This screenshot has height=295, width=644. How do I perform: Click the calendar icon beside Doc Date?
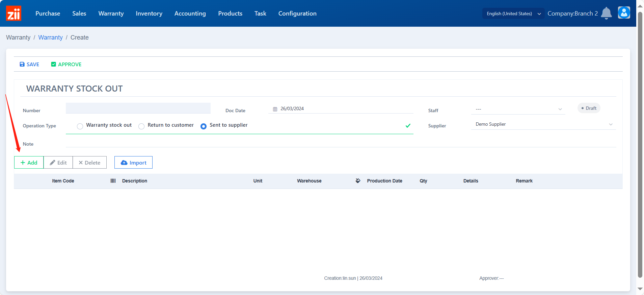pyautogui.click(x=275, y=109)
